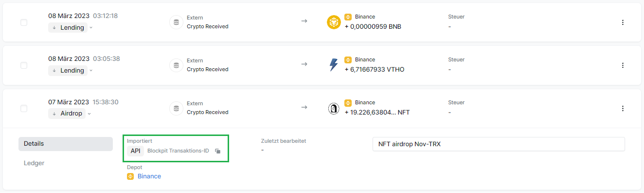
Task: Select checkbox for 03:12:18 Lending transaction
Action: (24, 22)
